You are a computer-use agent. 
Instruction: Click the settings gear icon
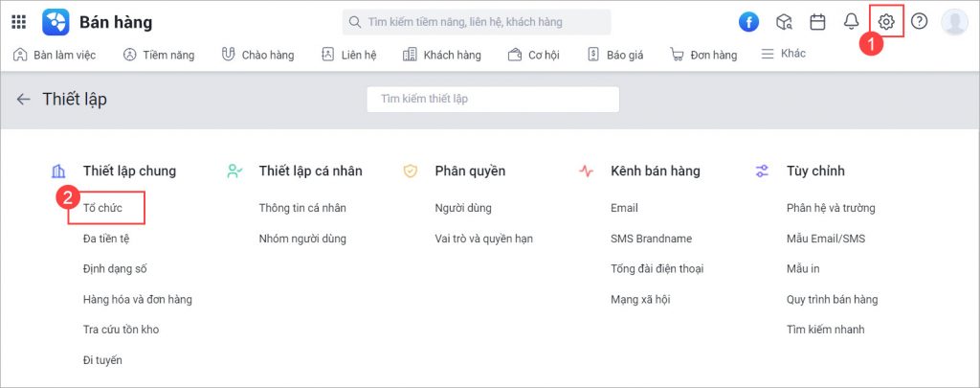pyautogui.click(x=886, y=22)
